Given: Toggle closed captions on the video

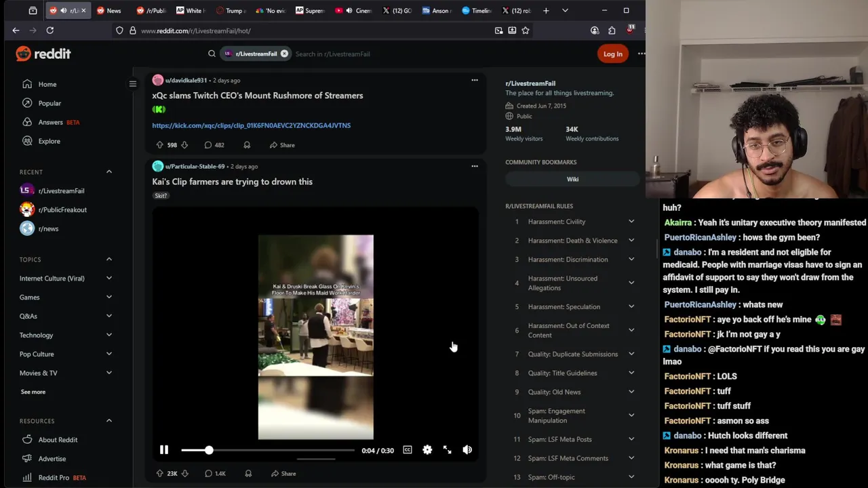Looking at the screenshot, I should [x=408, y=450].
